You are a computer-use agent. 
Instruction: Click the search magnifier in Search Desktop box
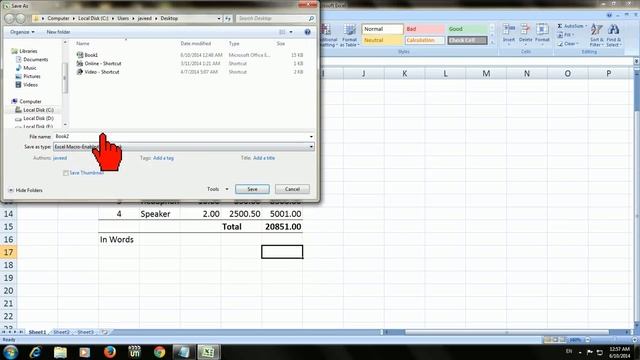coord(311,18)
